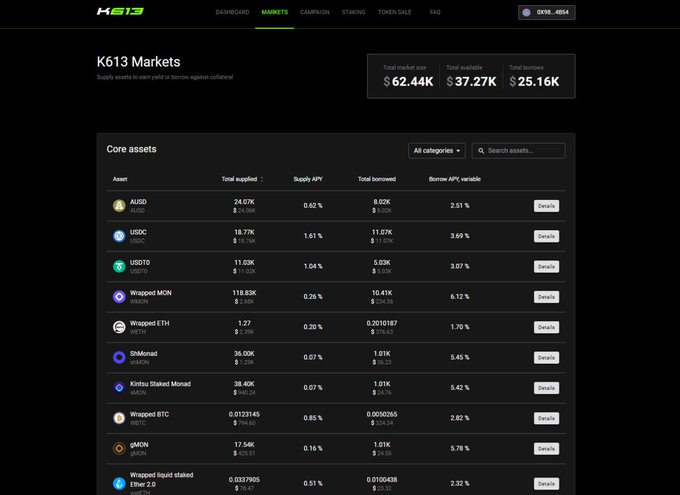The height and width of the screenshot is (495, 680).
Task: Click Wrapped ETH total supplied 1.27
Action: click(244, 323)
